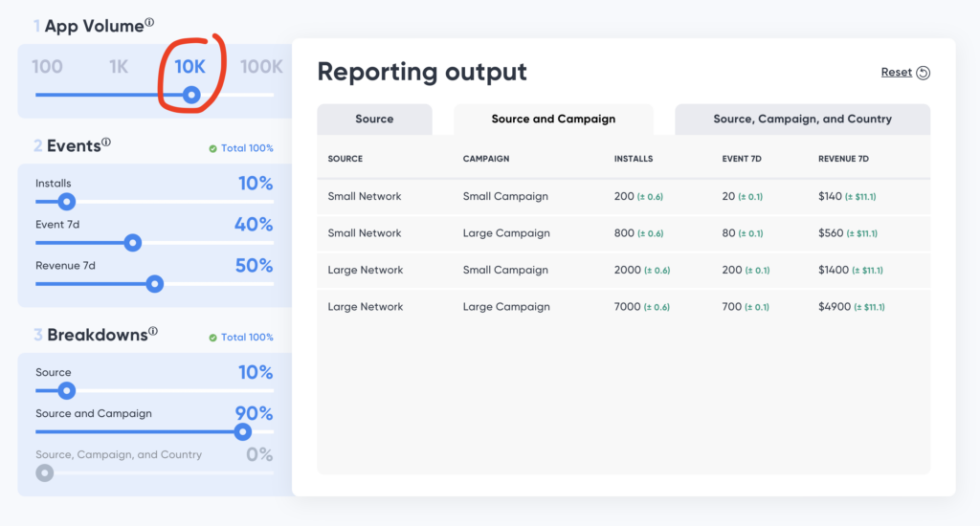Click the 2000 installs cell
980x526 pixels.
coord(642,270)
